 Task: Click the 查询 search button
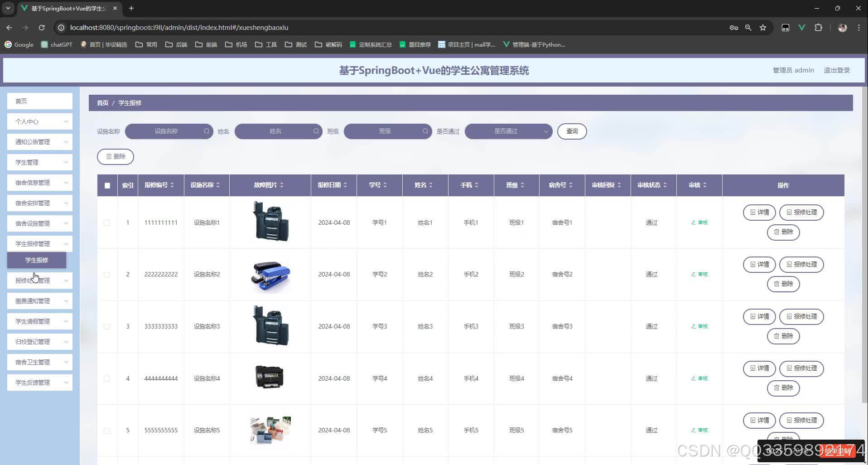572,131
